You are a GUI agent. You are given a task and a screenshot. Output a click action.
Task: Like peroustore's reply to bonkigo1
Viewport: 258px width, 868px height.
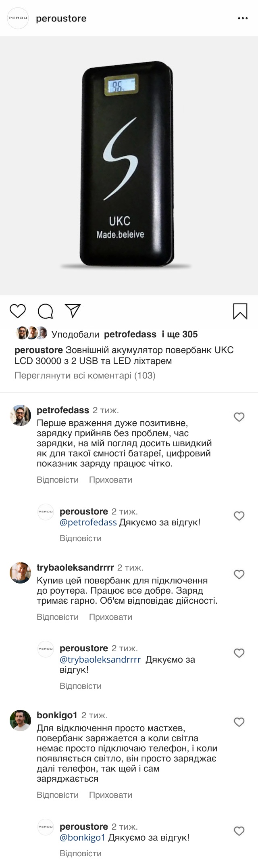[239, 831]
